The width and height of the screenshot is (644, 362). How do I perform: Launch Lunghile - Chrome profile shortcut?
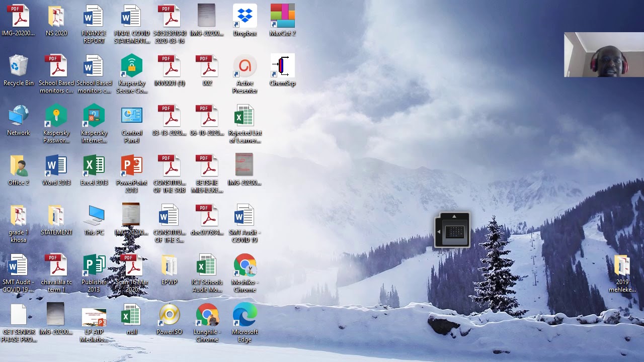207,323
